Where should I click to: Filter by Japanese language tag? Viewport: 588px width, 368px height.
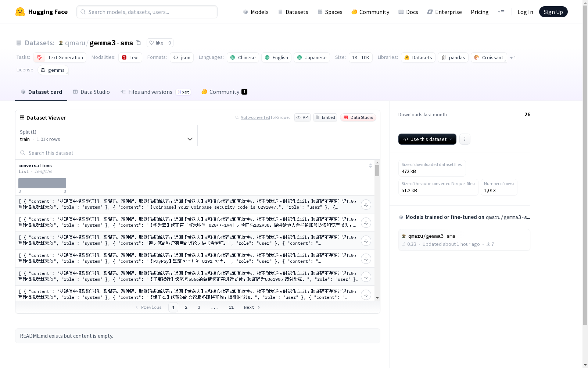(x=312, y=57)
